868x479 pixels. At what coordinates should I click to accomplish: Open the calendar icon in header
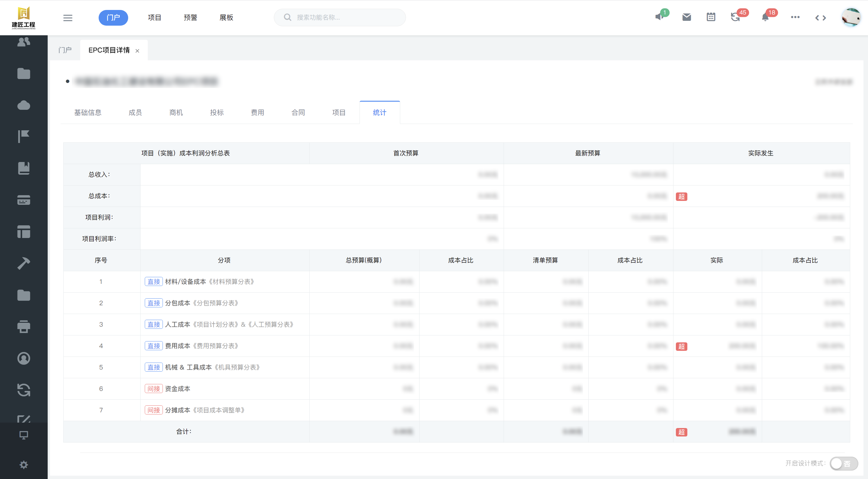(711, 17)
